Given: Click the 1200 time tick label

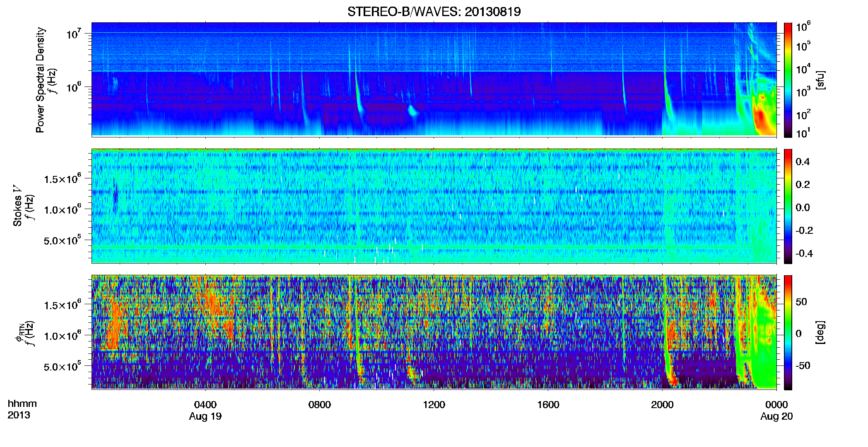Looking at the screenshot, I should click(434, 405).
